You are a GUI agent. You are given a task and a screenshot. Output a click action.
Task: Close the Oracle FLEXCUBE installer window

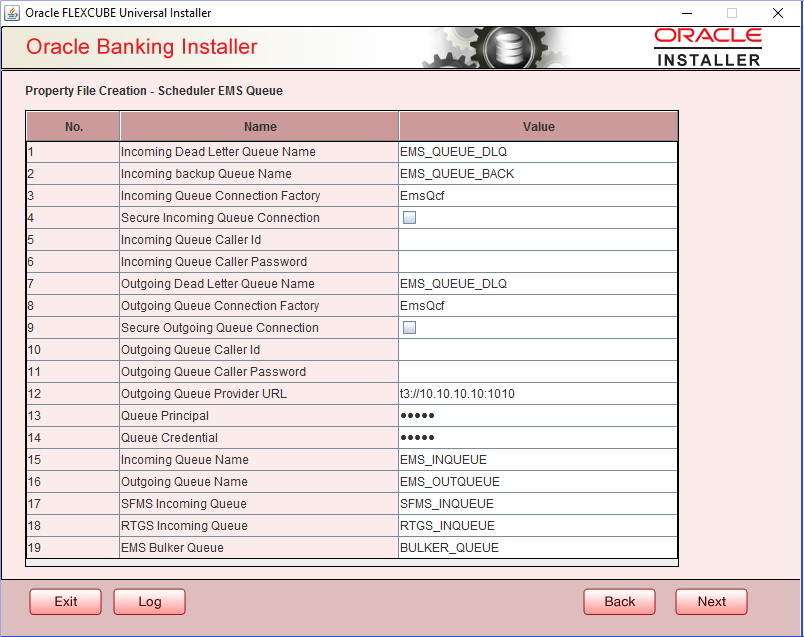pos(777,13)
